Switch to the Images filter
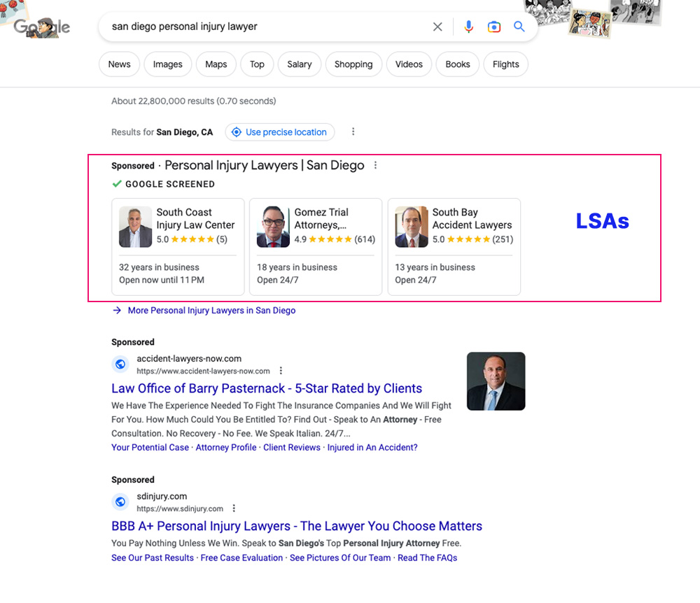Screen dimensions: 700x603 pyautogui.click(x=168, y=64)
